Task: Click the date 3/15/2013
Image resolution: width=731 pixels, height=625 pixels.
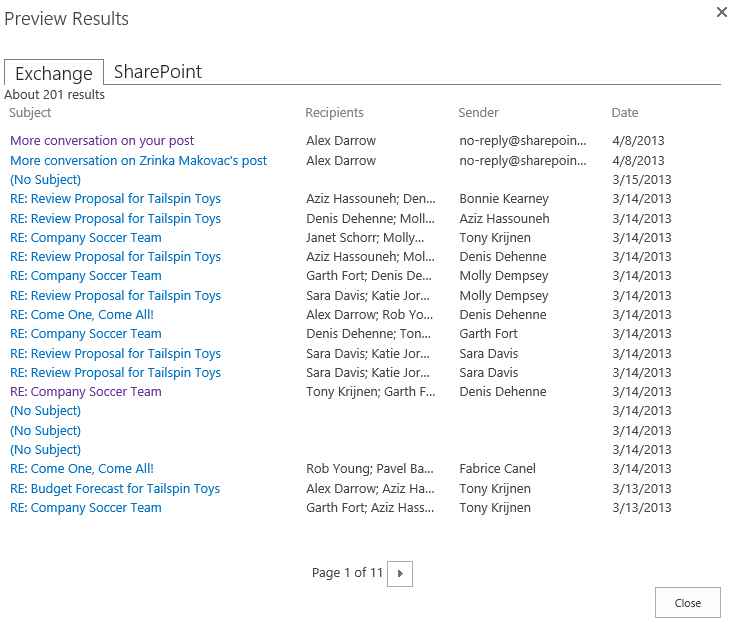Action: 642,179
